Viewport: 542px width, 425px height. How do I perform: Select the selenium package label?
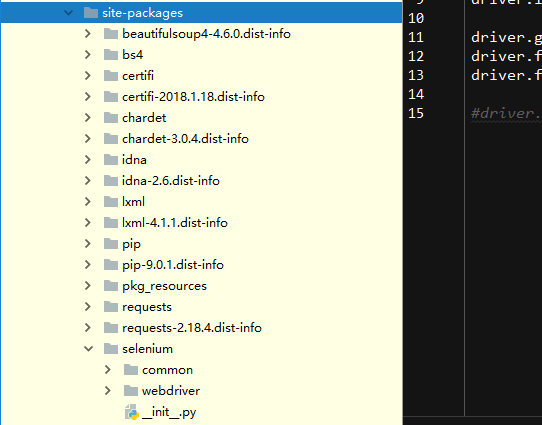coord(148,349)
